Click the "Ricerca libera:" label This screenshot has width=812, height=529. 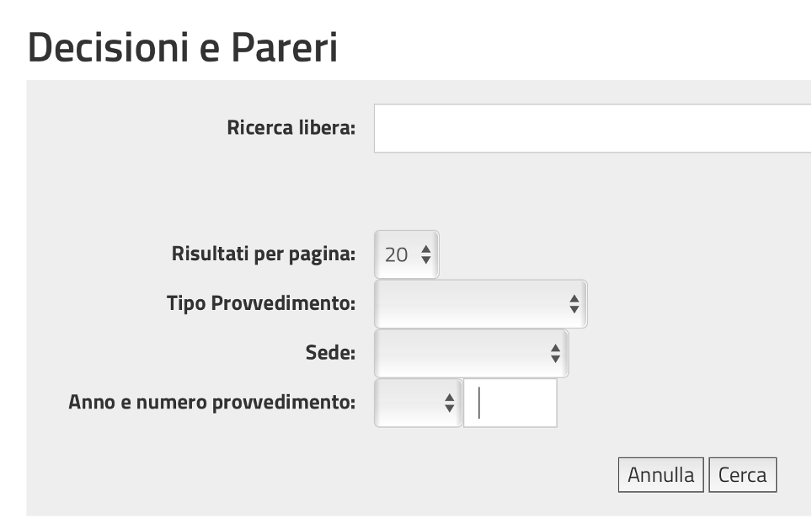291,128
